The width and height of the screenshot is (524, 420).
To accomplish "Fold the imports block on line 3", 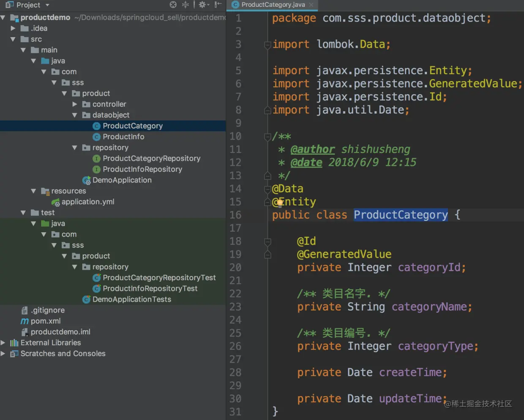I will 267,44.
